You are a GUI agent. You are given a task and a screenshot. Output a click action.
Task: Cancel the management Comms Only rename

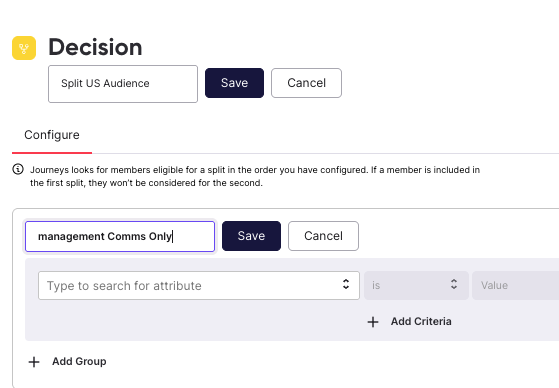point(323,236)
